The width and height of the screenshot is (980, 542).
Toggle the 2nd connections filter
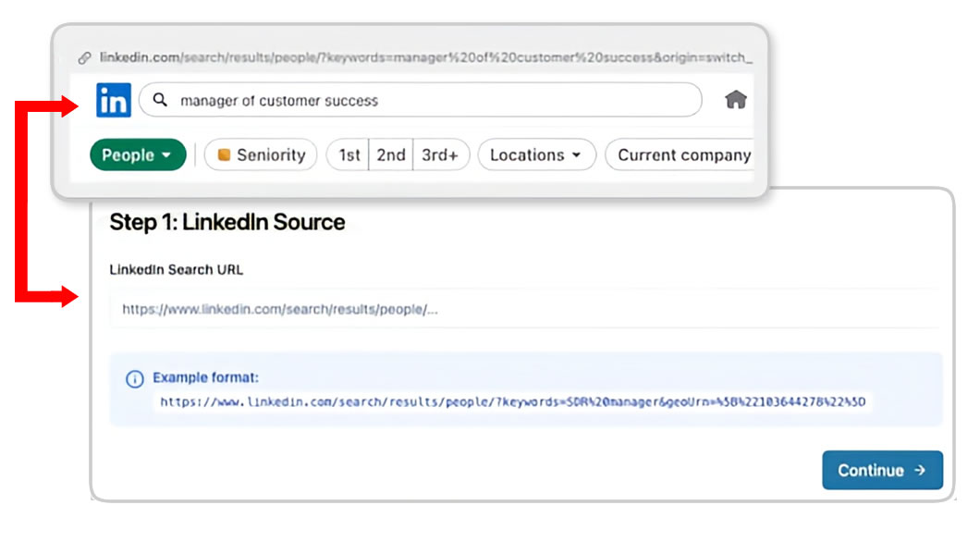(x=390, y=155)
